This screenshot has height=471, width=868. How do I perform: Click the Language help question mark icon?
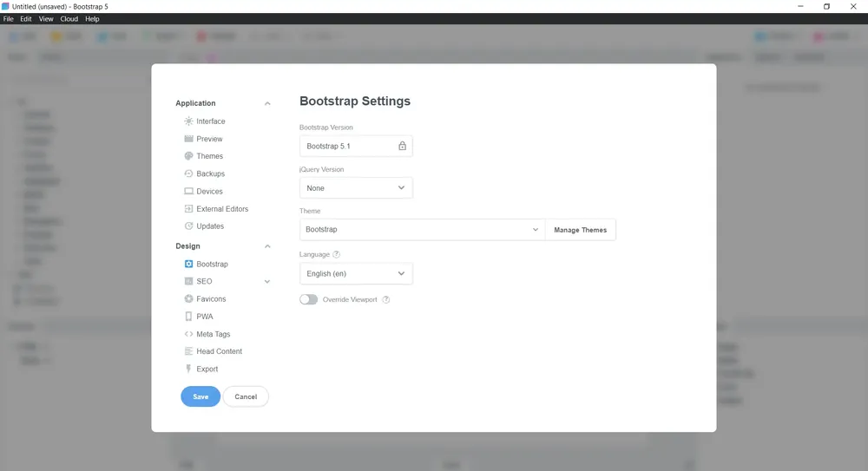coord(336,255)
